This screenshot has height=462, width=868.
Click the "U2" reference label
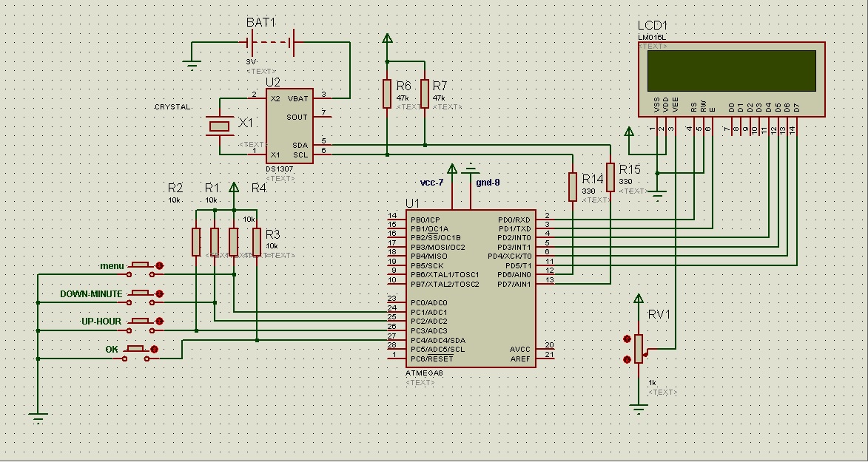tap(273, 82)
